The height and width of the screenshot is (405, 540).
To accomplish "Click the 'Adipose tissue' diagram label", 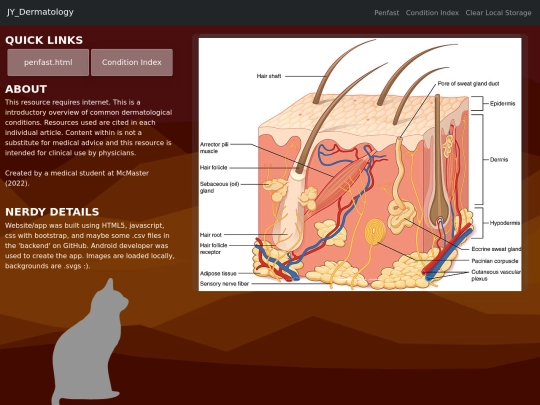I will click(218, 273).
